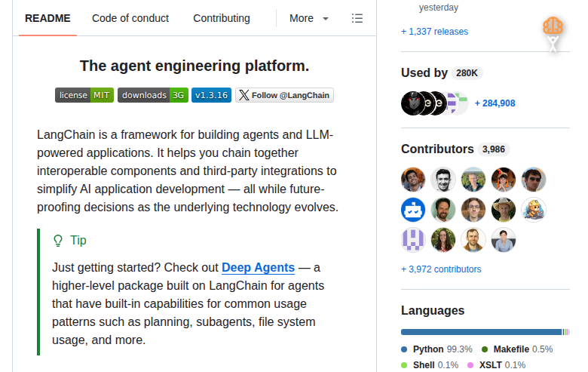Open the woman contributor avatar in last row
588x372 pixels.
443,239
